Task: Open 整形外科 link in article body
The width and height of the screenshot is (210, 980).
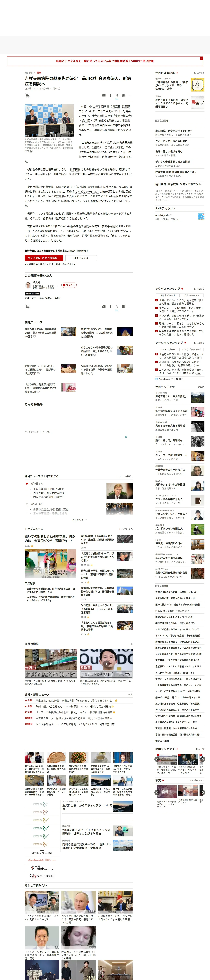Action: click(52, 201)
